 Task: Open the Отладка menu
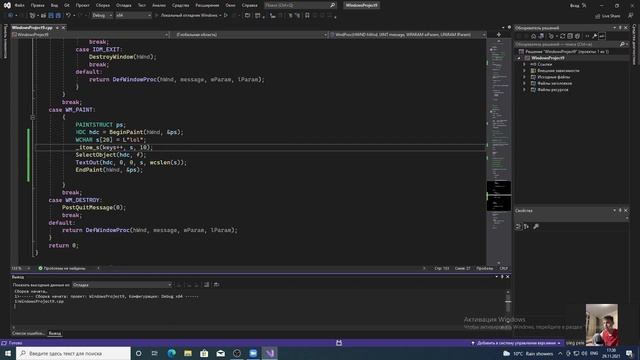[123, 5]
